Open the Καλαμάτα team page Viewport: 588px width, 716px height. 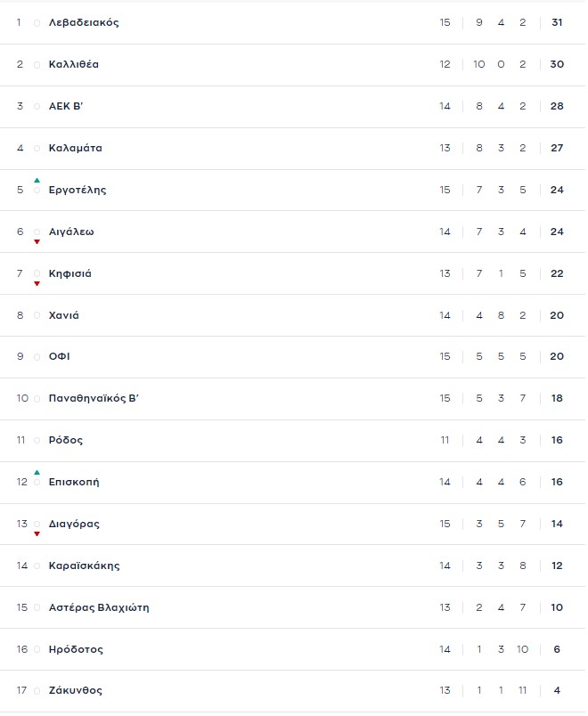click(x=76, y=149)
